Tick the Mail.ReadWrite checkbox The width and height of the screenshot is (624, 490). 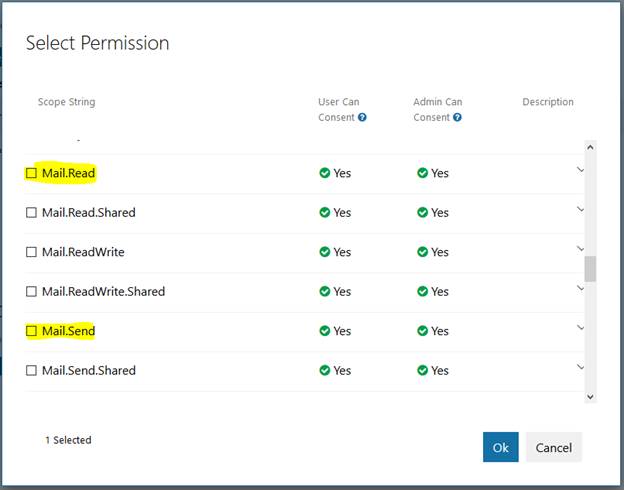click(31, 252)
